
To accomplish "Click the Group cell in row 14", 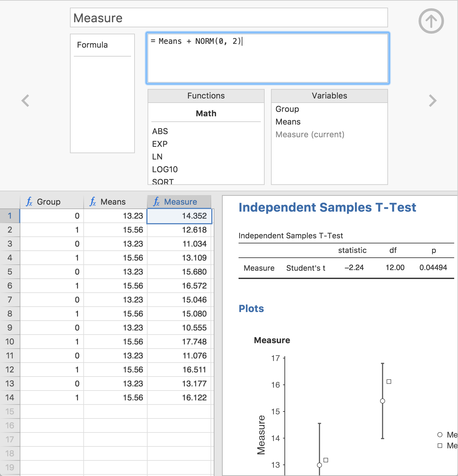I will coord(52,398).
